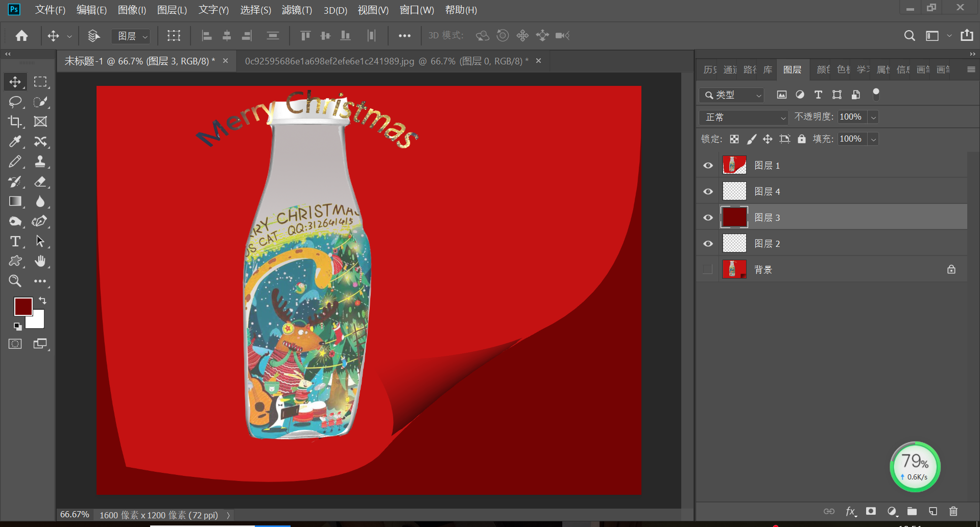Open the layer filter 类型 dropdown
The height and width of the screenshot is (527, 980).
[732, 95]
